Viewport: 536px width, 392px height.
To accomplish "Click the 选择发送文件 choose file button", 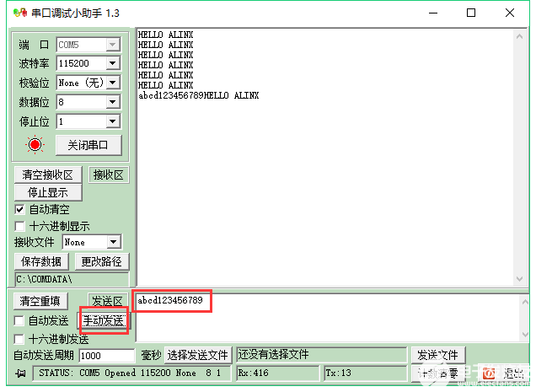I will point(198,355).
